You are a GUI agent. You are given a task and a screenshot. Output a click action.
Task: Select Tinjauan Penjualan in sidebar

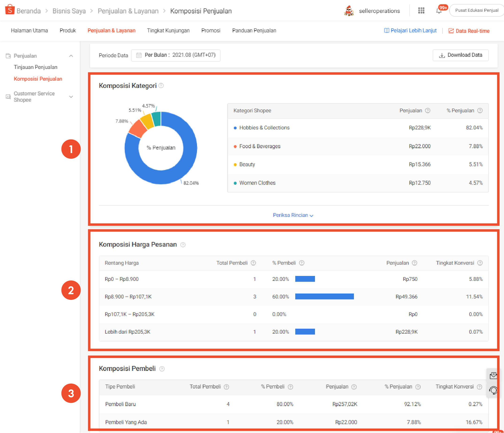35,67
